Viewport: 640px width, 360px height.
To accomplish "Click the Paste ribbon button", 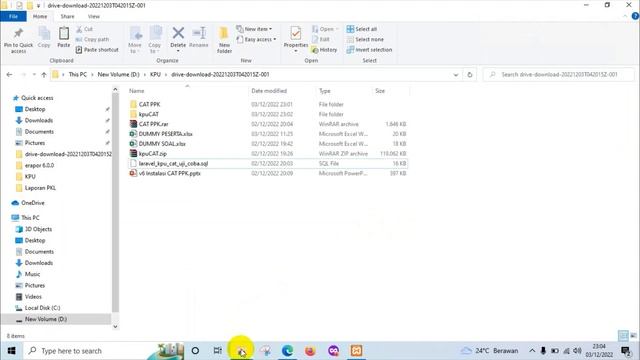I will (64, 38).
